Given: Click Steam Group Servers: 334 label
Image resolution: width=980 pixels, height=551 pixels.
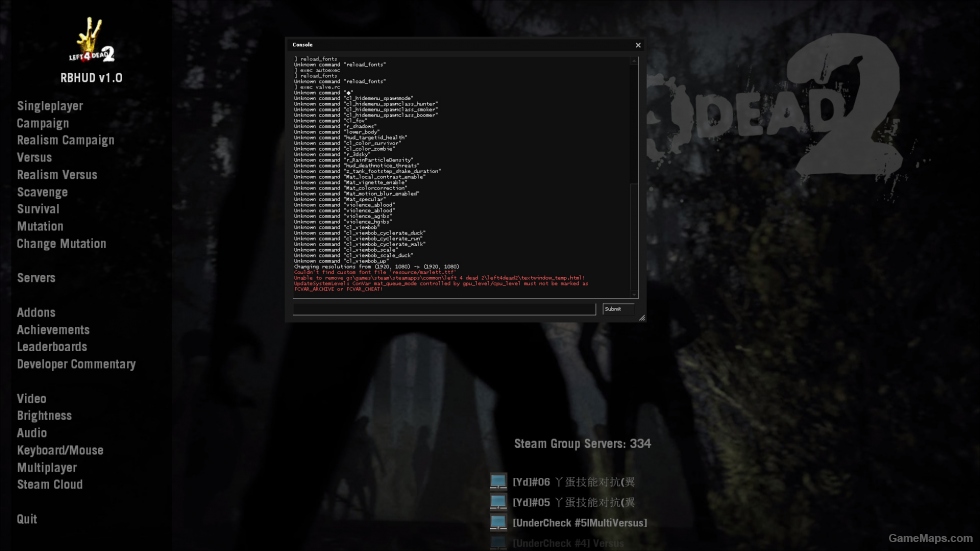Looking at the screenshot, I should click(x=582, y=444).
